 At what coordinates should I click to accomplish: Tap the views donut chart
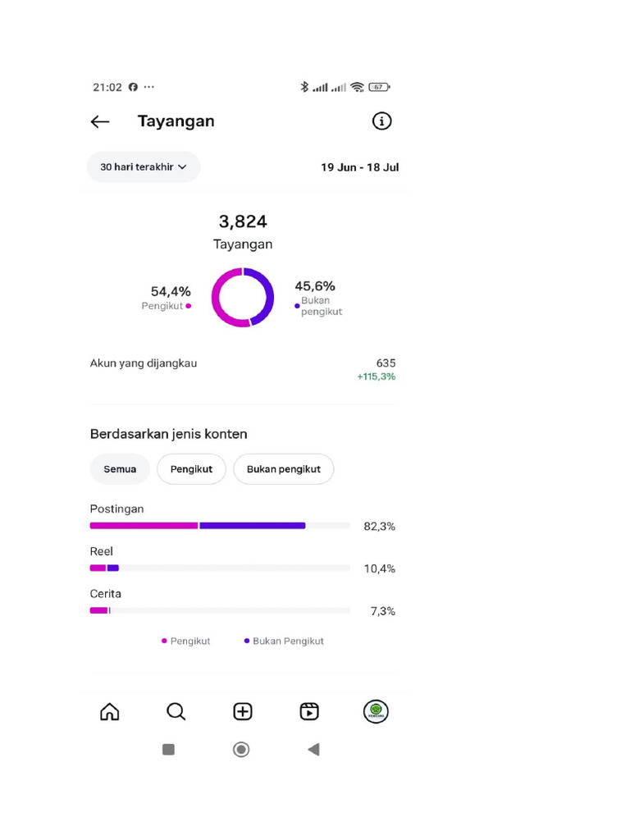click(243, 297)
